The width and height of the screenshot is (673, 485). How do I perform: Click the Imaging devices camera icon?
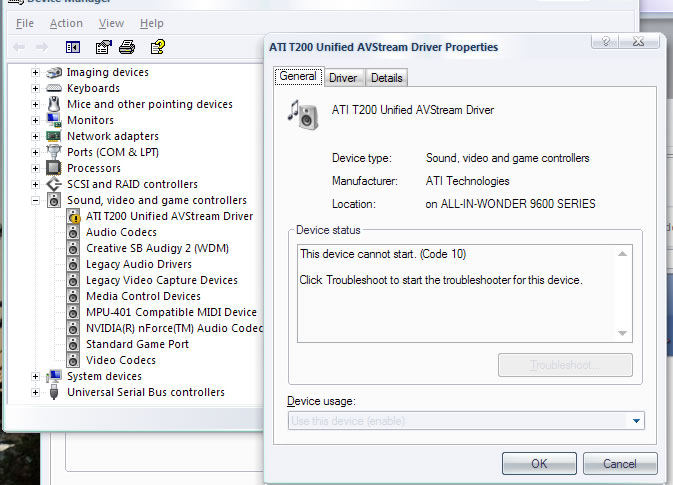[x=54, y=72]
